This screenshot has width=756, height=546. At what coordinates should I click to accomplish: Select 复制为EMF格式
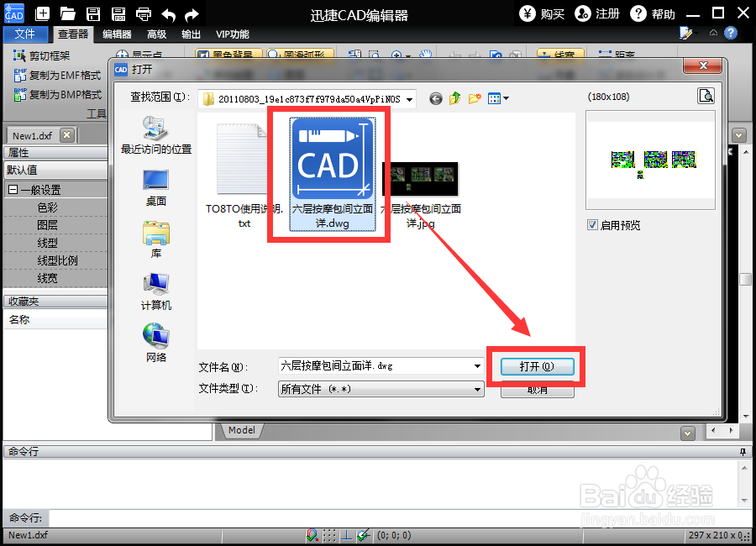pyautogui.click(x=57, y=76)
